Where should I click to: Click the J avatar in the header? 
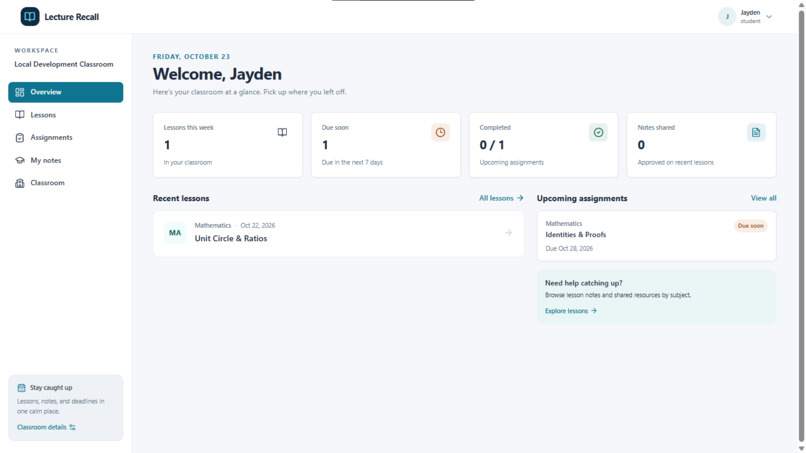(x=727, y=16)
